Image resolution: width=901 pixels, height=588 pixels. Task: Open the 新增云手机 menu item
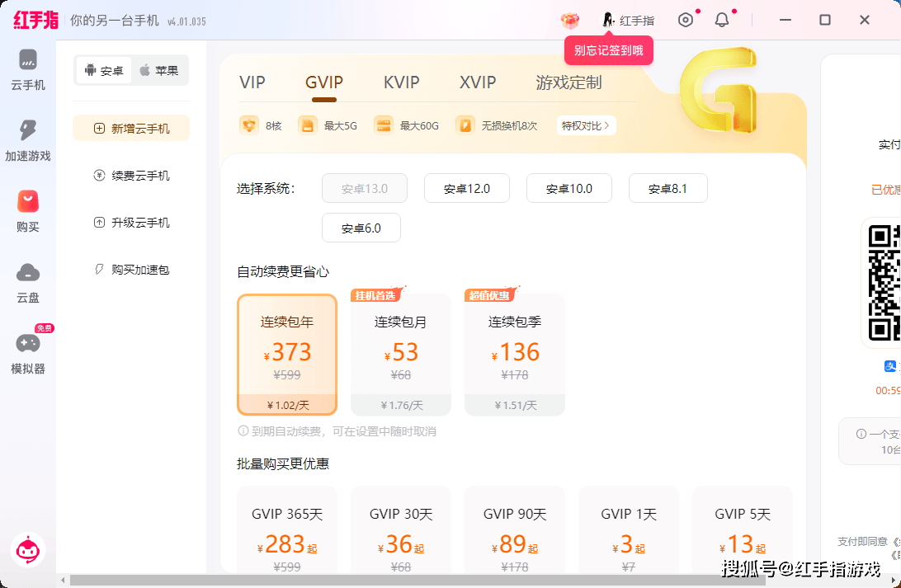click(131, 128)
